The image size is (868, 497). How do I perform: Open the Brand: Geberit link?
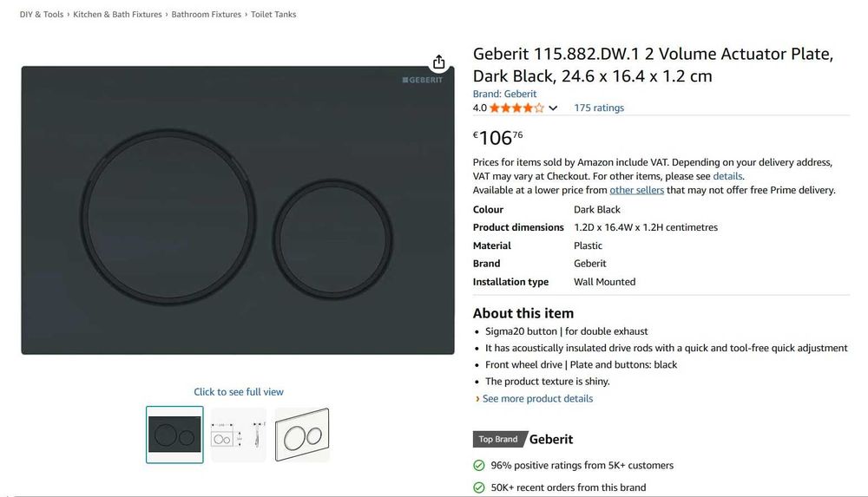click(x=504, y=94)
